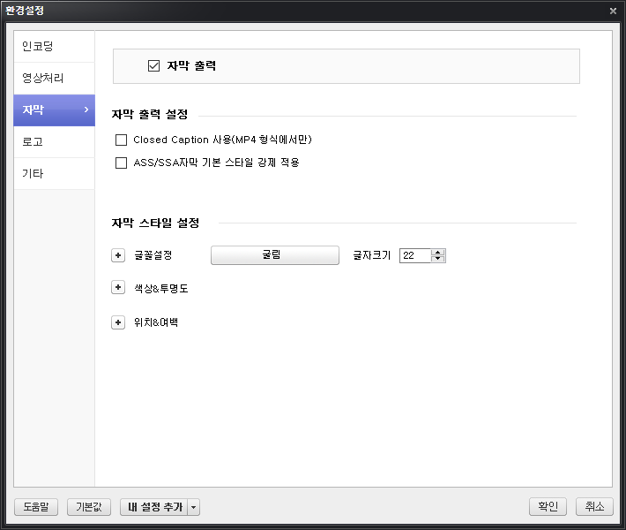Decrease 글자크기 with down arrow
The width and height of the screenshot is (626, 530).
pyautogui.click(x=438, y=259)
